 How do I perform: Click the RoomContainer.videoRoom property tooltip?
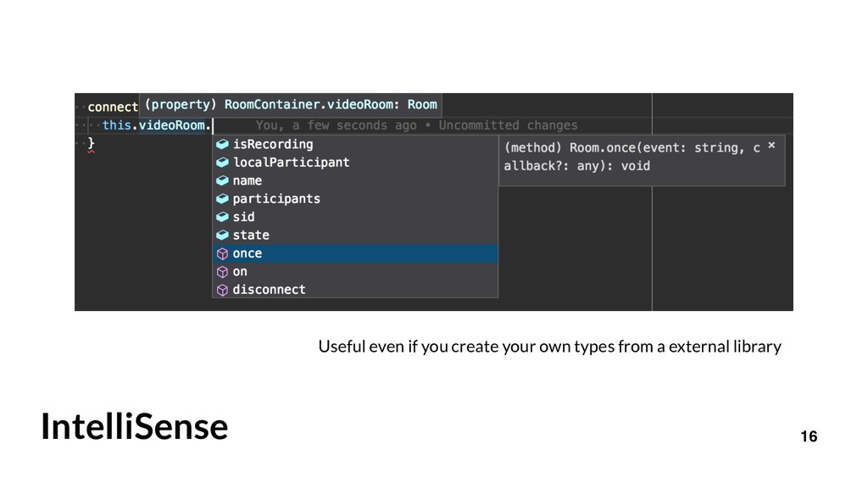pos(291,104)
